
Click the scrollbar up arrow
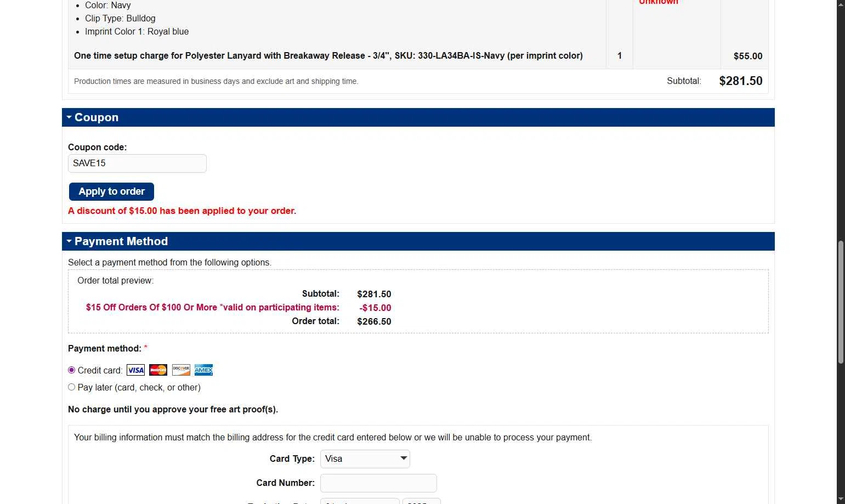pos(841,4)
